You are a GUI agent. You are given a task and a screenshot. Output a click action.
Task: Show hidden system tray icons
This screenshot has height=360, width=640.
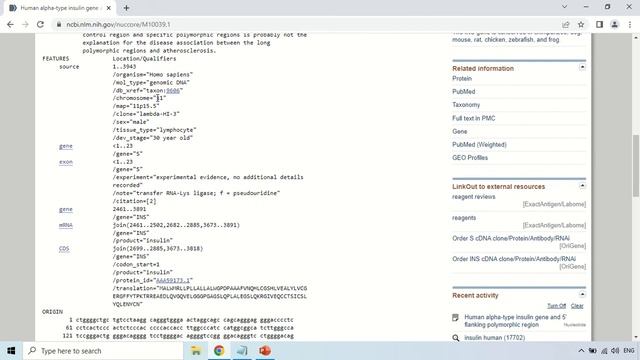point(581,351)
